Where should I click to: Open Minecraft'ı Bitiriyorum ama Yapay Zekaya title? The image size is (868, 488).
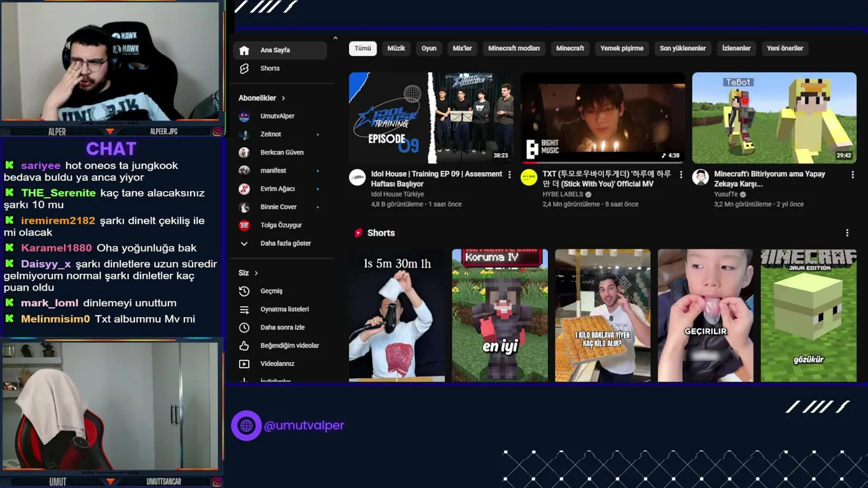(770, 179)
